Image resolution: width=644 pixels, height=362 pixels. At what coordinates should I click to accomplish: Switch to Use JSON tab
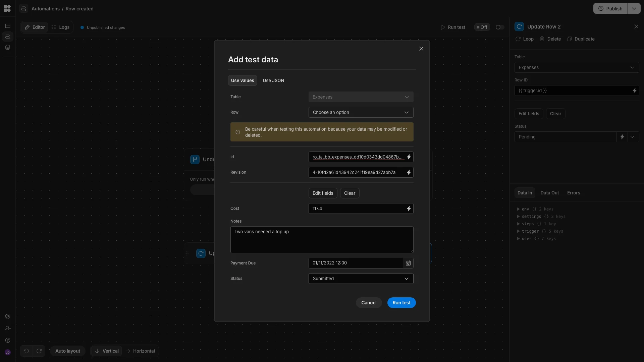point(273,80)
